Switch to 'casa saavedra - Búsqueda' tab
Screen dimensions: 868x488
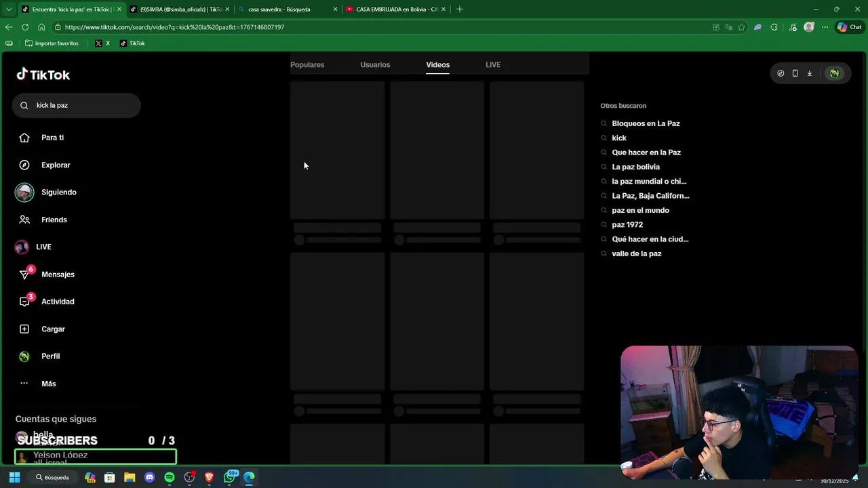(287, 9)
